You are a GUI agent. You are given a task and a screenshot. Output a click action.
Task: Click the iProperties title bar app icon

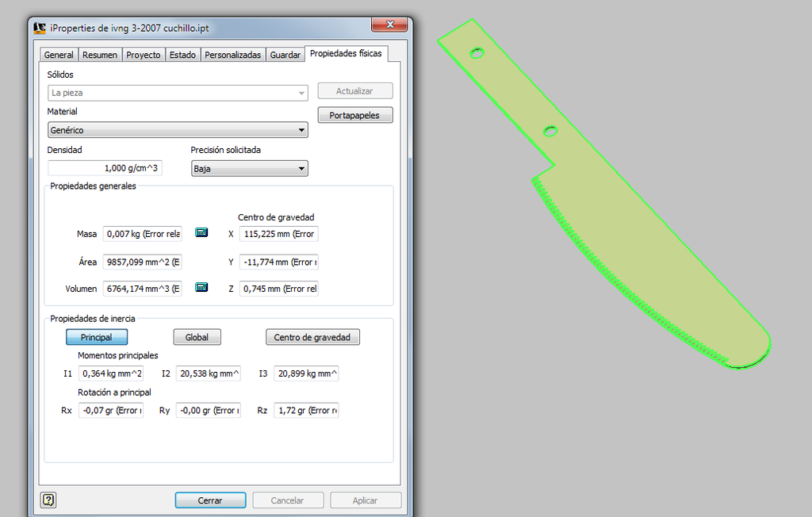click(x=40, y=28)
